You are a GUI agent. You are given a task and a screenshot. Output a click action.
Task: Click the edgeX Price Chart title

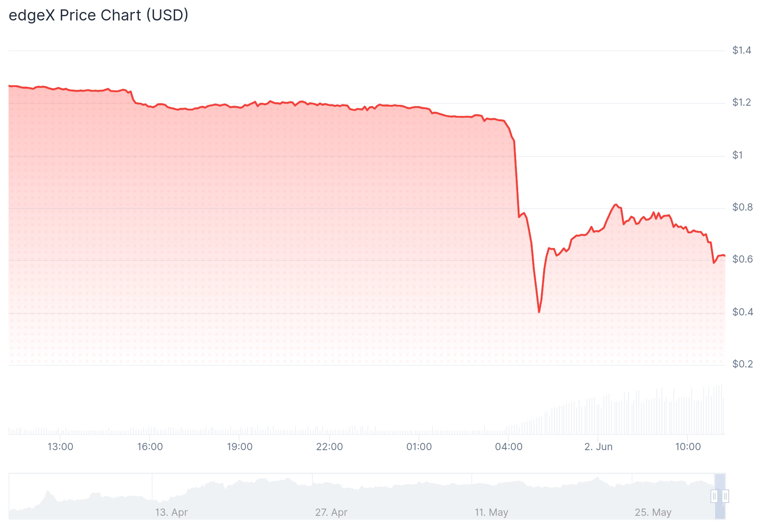point(98,15)
